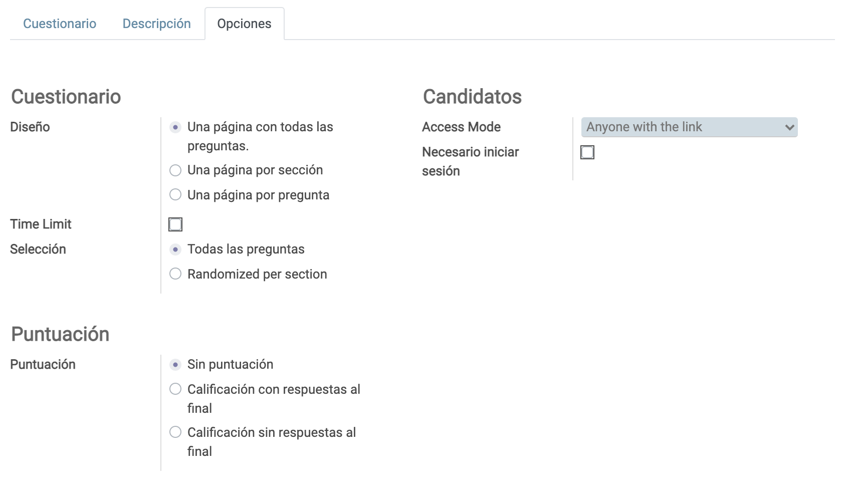This screenshot has height=504, width=850.
Task: Click the Time Limit field label
Action: coord(41,224)
